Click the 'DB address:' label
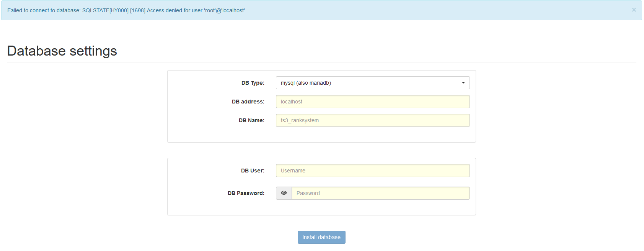Viewport: 644px width, 251px height. click(x=248, y=102)
